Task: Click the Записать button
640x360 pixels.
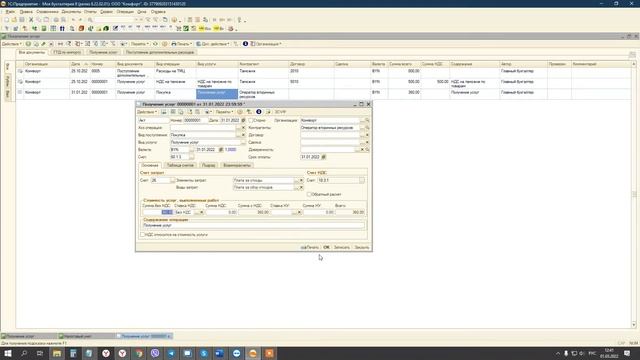Action: pyautogui.click(x=342, y=247)
